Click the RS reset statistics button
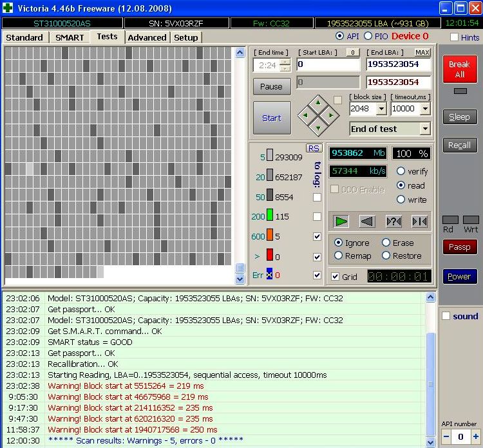The width and height of the screenshot is (483, 448). tap(314, 148)
